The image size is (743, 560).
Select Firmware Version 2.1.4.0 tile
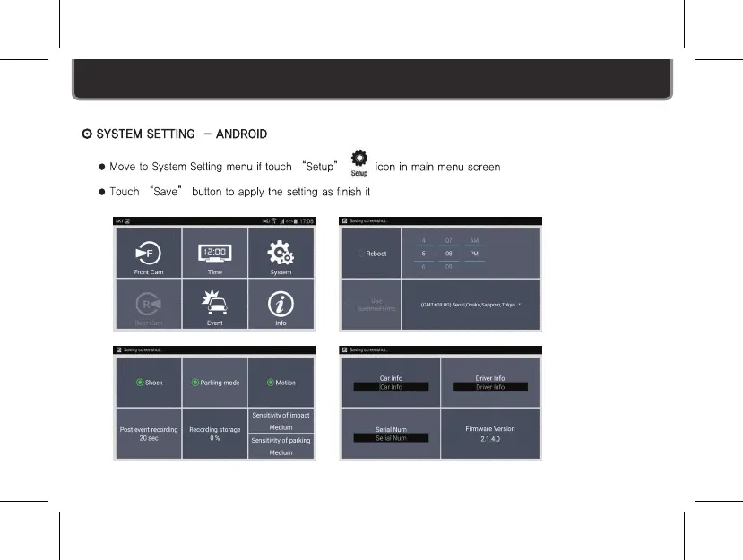pos(490,434)
